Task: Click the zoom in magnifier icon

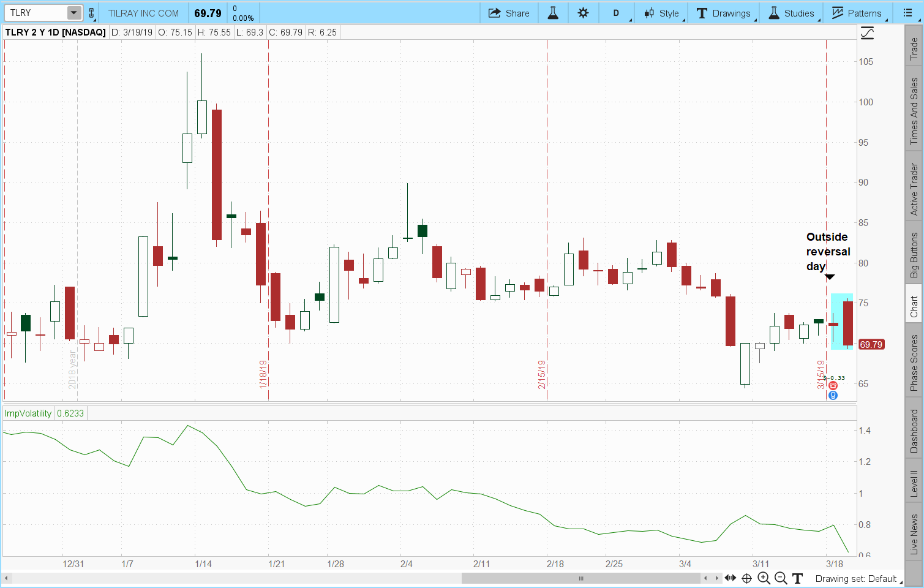Action: (x=764, y=578)
